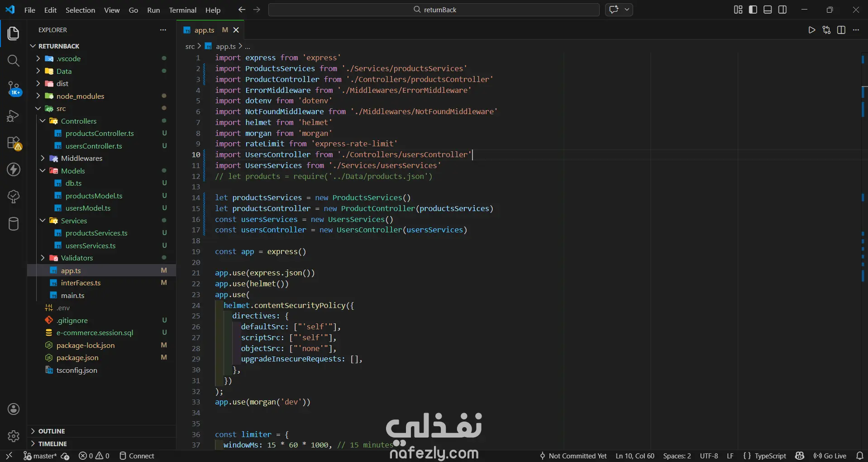The height and width of the screenshot is (462, 868).
Task: Collapse the src folder
Action: (x=38, y=108)
